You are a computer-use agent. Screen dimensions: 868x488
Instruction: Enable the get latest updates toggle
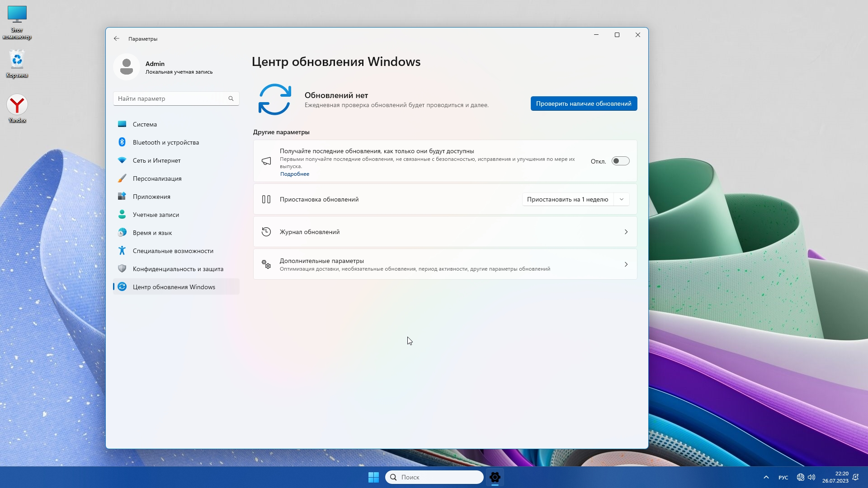tap(620, 161)
